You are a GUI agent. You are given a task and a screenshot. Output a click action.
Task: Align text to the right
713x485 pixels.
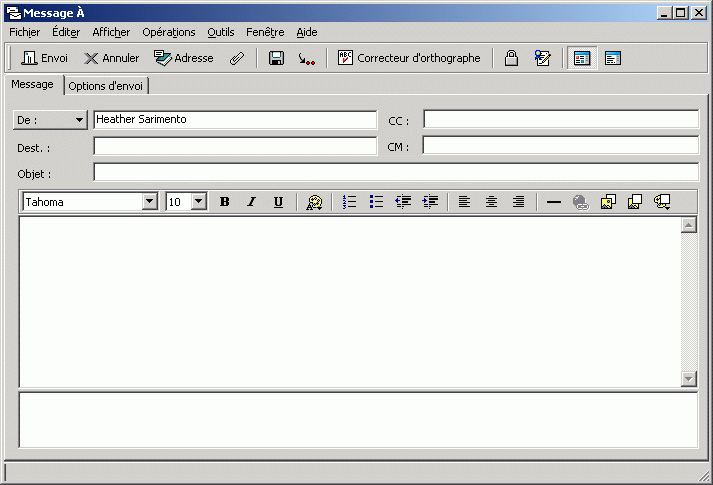518,202
